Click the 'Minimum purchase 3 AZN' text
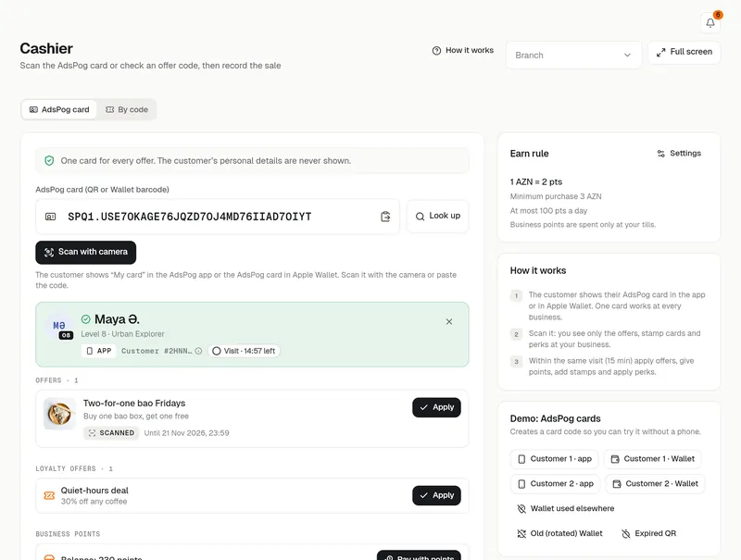 [556, 196]
